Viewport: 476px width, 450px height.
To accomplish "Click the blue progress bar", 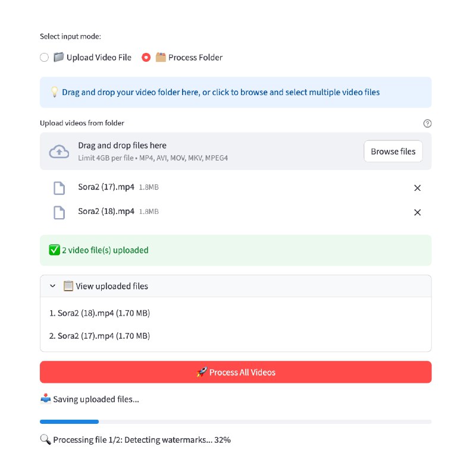I will coord(68,421).
